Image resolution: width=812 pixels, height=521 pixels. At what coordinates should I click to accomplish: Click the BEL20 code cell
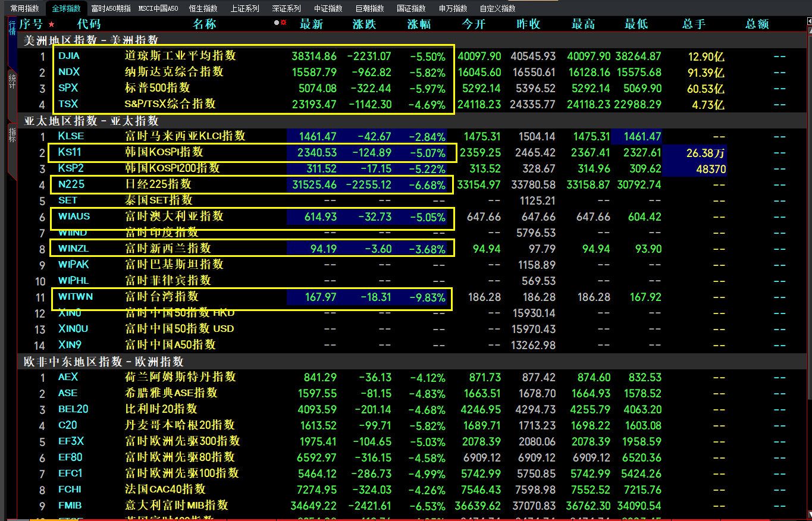[x=73, y=409]
